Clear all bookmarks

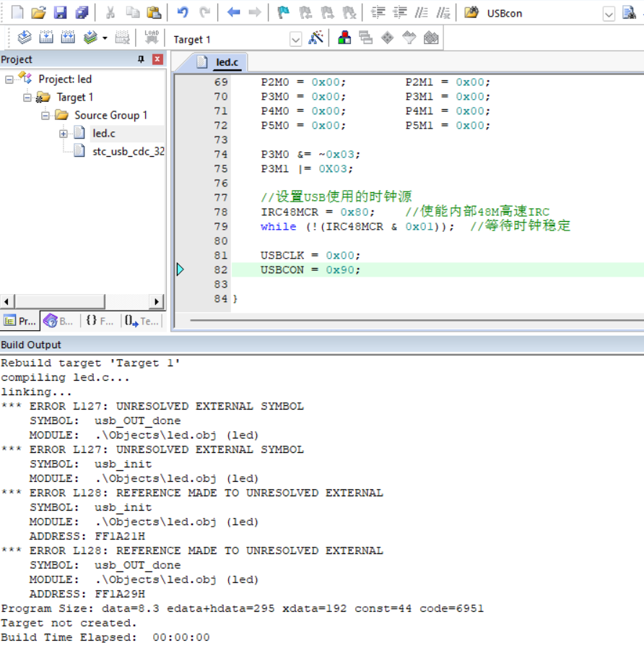point(349,13)
